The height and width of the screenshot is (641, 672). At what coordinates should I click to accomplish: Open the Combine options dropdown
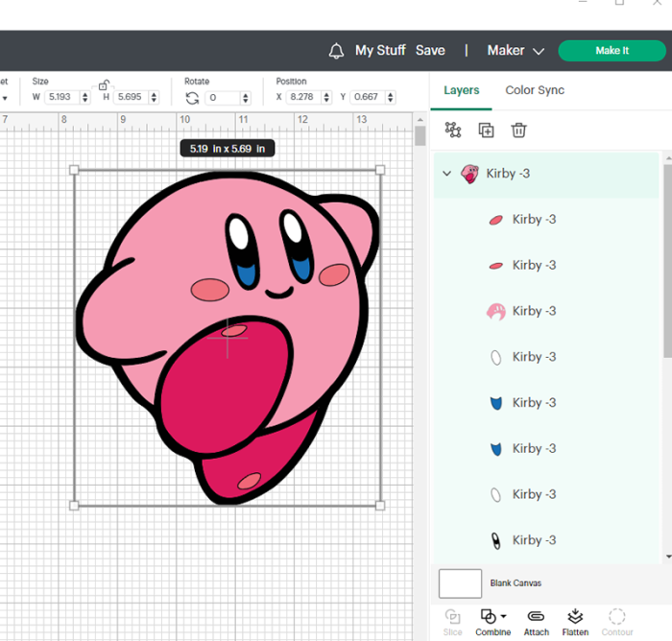504,616
